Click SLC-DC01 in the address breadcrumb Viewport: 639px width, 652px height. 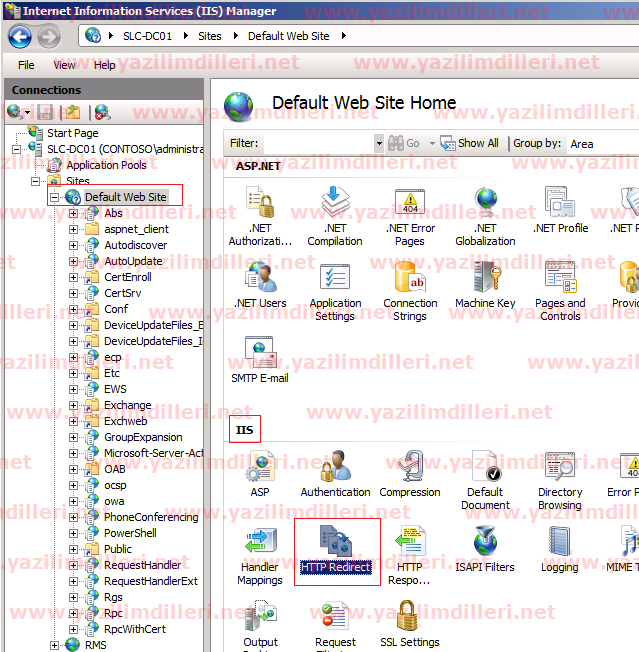148,36
